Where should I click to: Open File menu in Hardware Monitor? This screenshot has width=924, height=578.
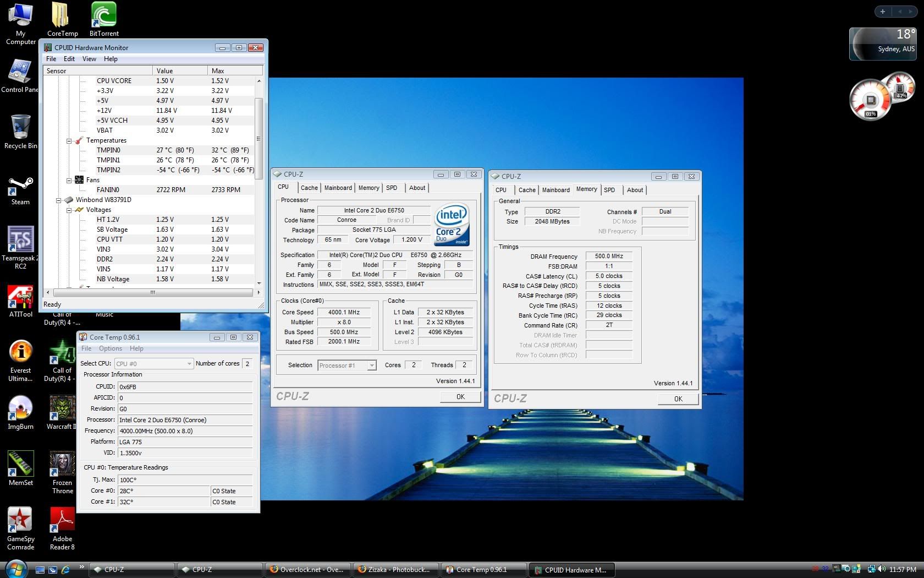[x=51, y=59]
